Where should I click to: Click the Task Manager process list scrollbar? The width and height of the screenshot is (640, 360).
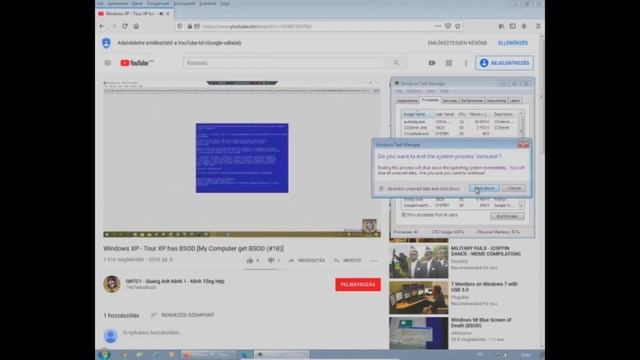tap(521, 124)
